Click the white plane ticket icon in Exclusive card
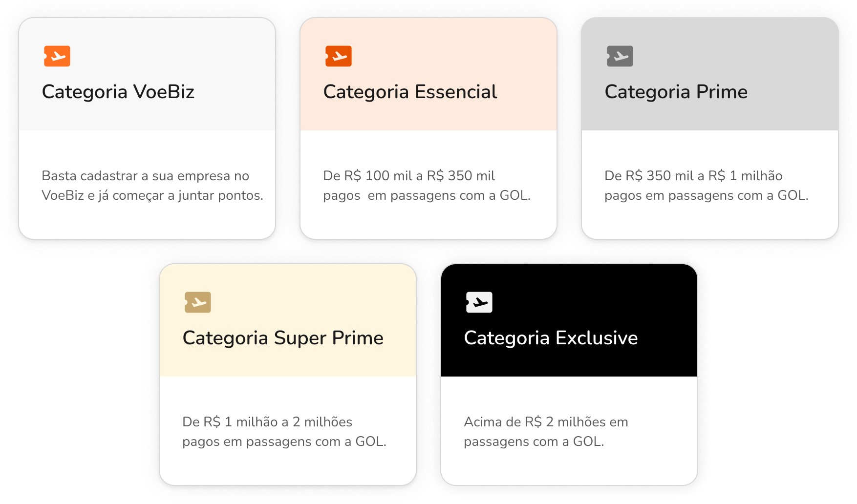The image size is (857, 504). click(x=479, y=302)
